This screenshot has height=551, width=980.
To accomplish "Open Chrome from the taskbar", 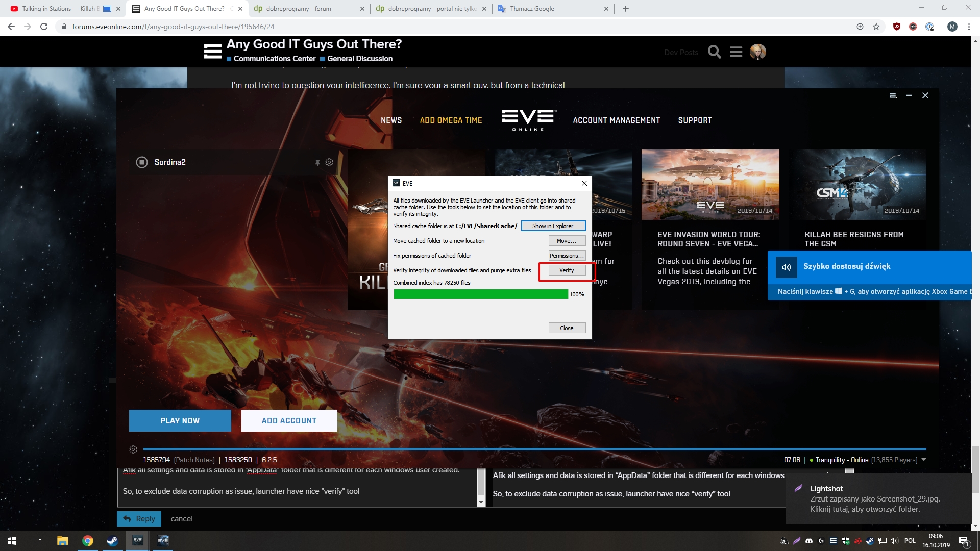I will pos(88,541).
